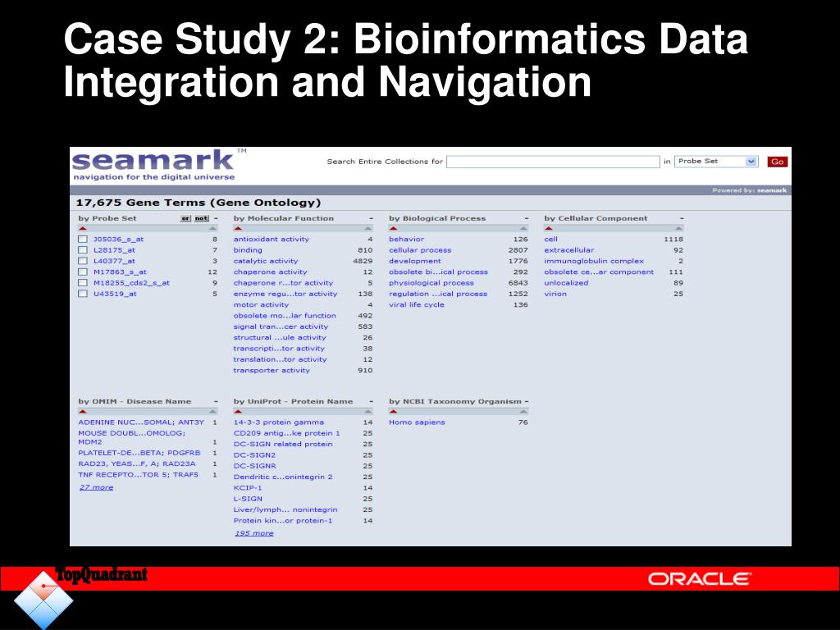Viewport: 840px width, 630px height.
Task: Open the development biological process link
Action: [415, 262]
